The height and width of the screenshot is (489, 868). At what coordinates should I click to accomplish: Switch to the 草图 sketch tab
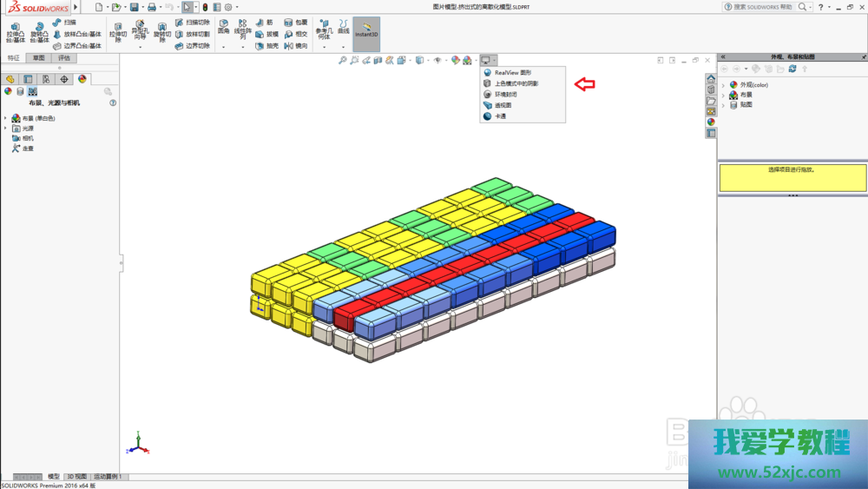pos(37,58)
